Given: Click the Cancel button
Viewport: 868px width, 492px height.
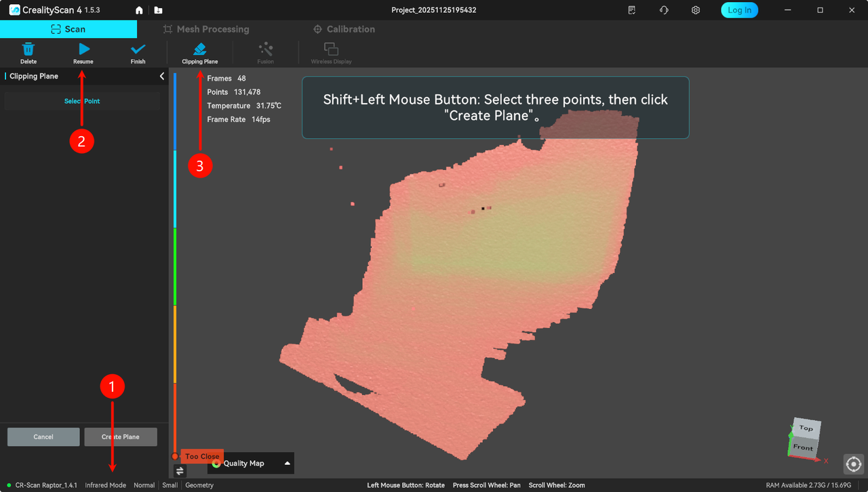Looking at the screenshot, I should (43, 437).
